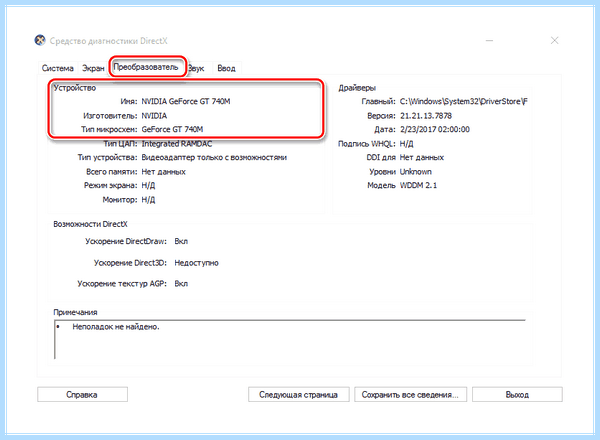Click the Следующая страница button
The width and height of the screenshot is (600, 440).
298,394
